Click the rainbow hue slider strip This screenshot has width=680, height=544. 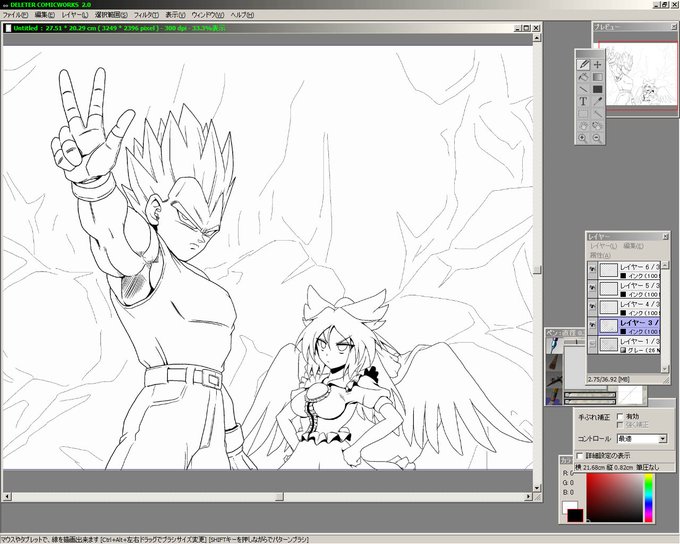pos(648,498)
